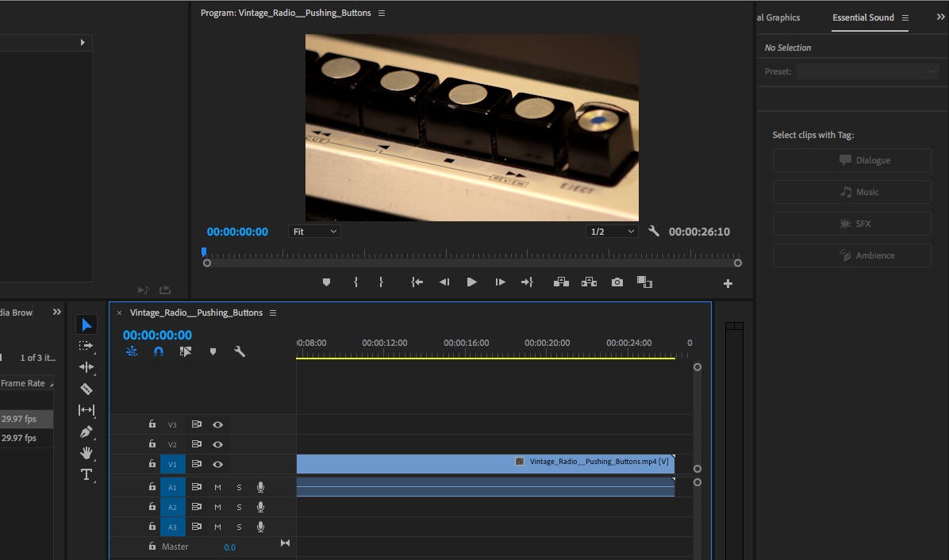
Task: Click Add Marker in Program monitor
Action: click(326, 282)
